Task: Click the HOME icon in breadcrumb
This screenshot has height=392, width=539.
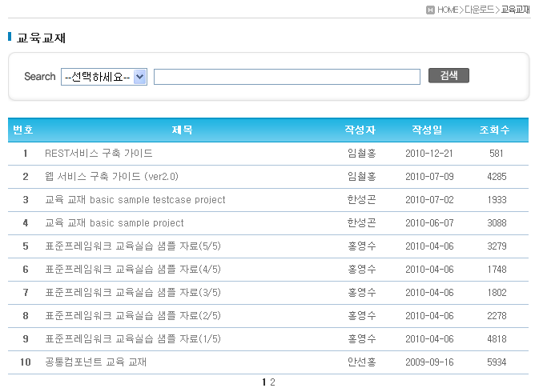Action: point(431,10)
